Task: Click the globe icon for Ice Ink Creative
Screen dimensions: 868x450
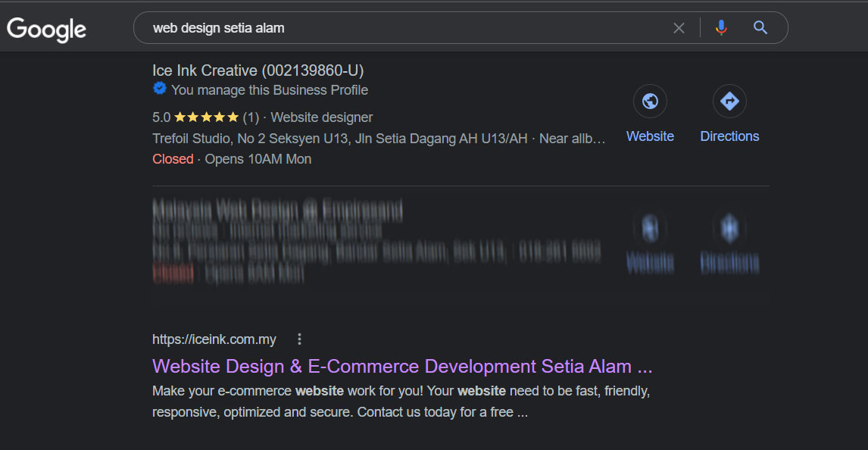Action: pyautogui.click(x=650, y=102)
